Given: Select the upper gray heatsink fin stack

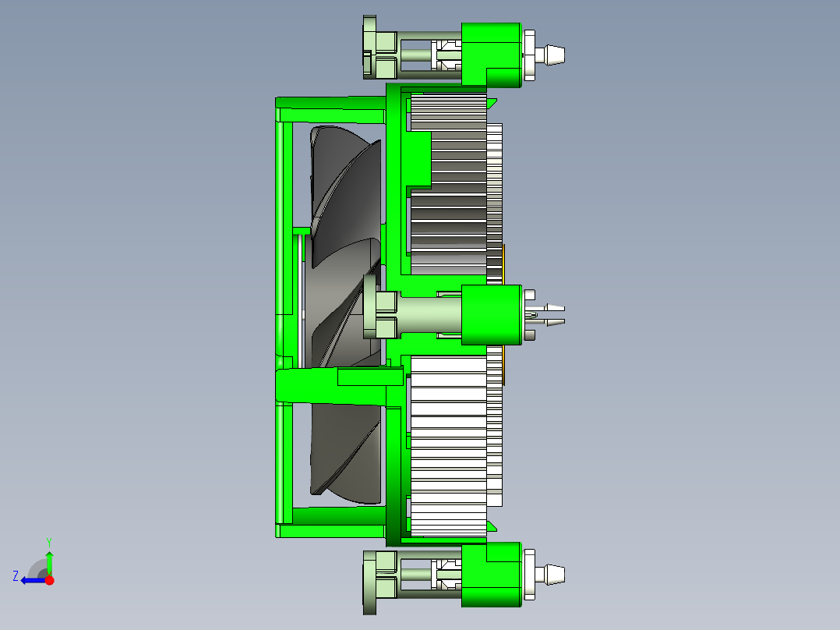Looking at the screenshot, I should [448, 185].
